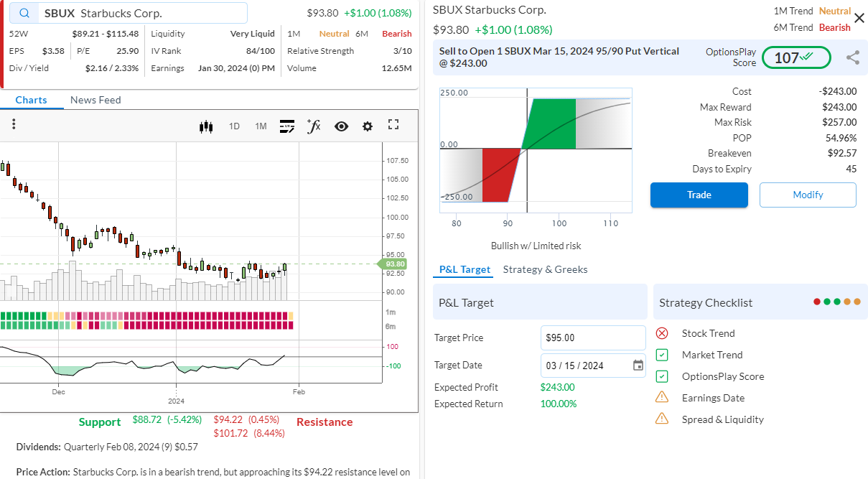Viewport: 868px width, 479px height.
Task: Edit the Target Price field
Action: [x=593, y=338]
